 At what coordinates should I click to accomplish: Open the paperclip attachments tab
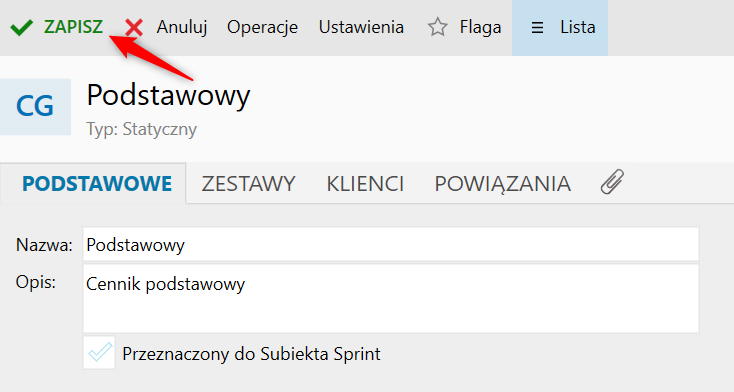[x=612, y=182]
